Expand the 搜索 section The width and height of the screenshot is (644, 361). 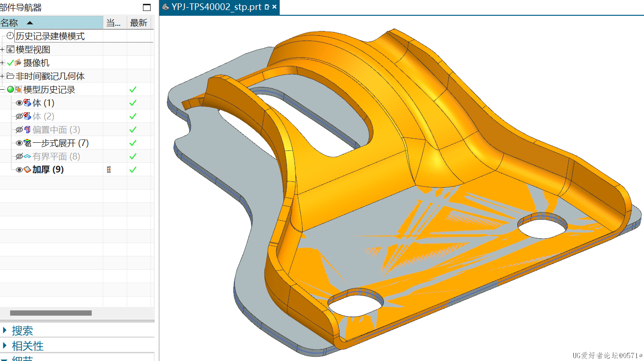tap(5, 330)
